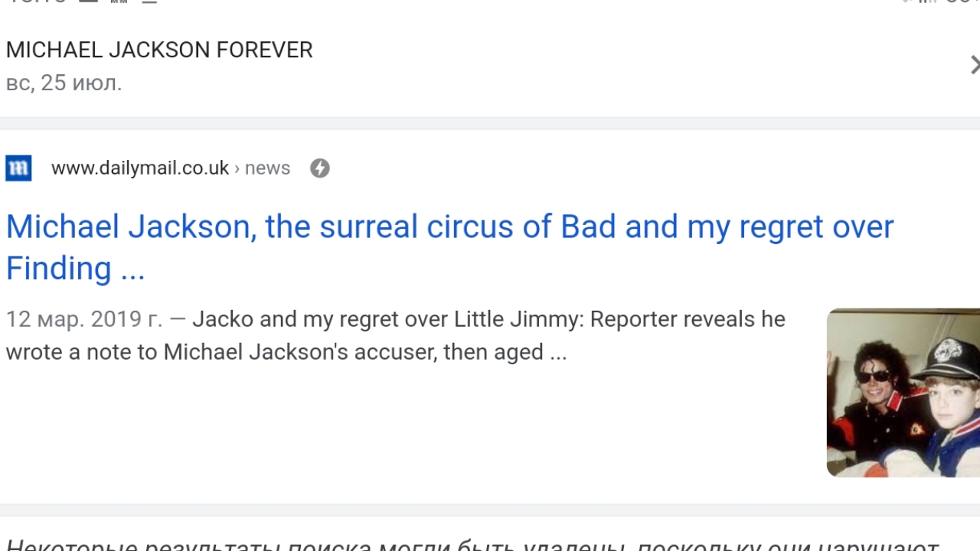Viewport: 980px width, 551px height.
Task: Tap the battery percentage indicator
Action: click(x=962, y=2)
